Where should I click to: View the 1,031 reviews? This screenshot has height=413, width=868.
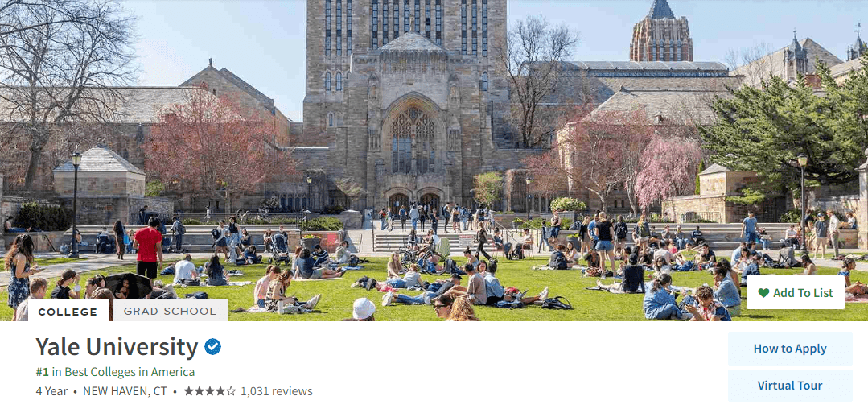point(276,391)
